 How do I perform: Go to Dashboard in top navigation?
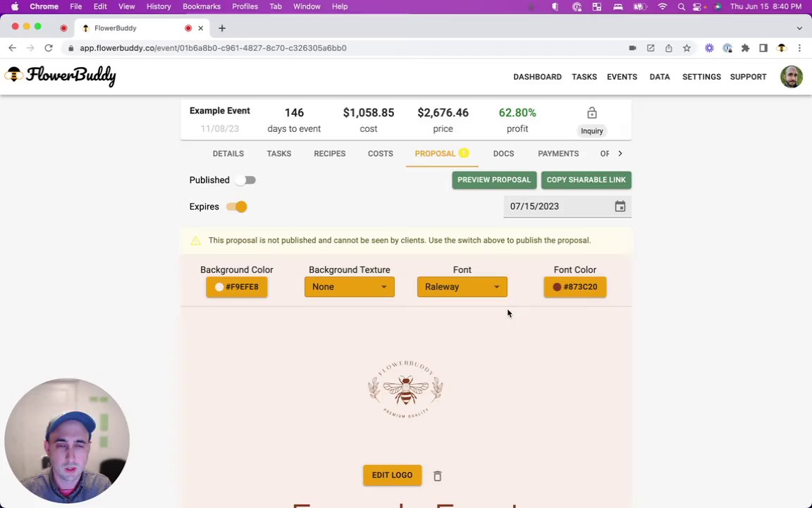(538, 77)
